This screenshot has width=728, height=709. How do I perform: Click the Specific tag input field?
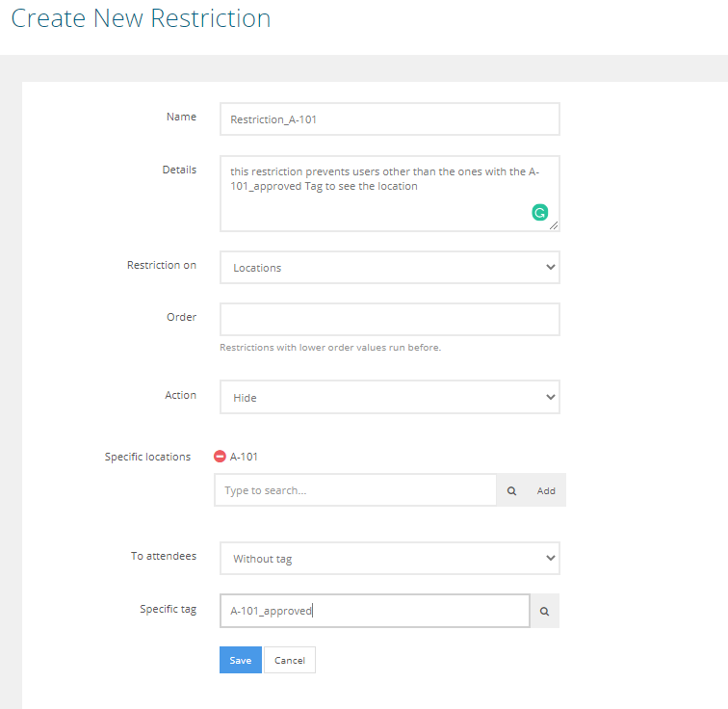tap(374, 611)
